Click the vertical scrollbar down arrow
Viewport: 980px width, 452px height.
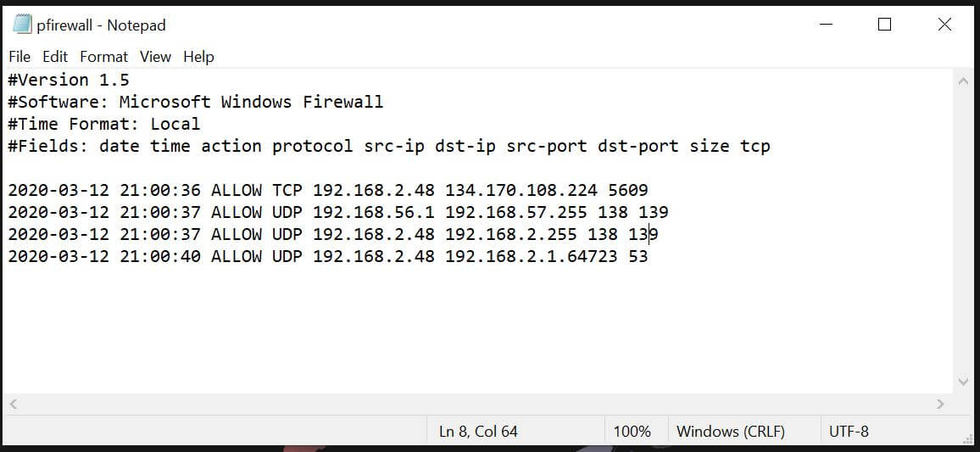click(963, 382)
